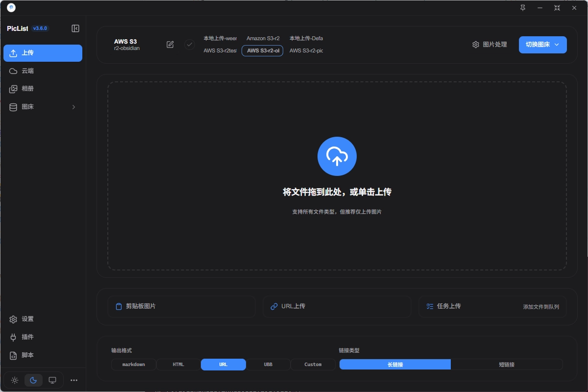Select the 本地上传-weer config tab
The height and width of the screenshot is (392, 588).
click(x=220, y=38)
